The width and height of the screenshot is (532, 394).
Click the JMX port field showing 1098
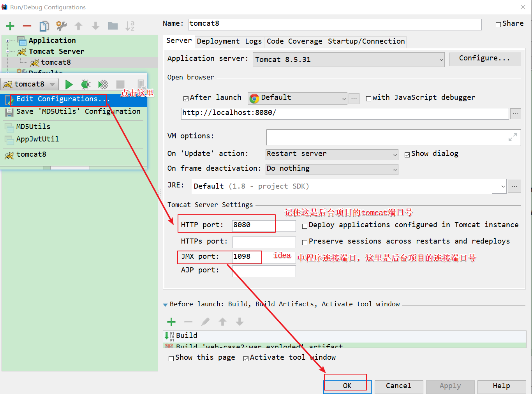[264, 257]
